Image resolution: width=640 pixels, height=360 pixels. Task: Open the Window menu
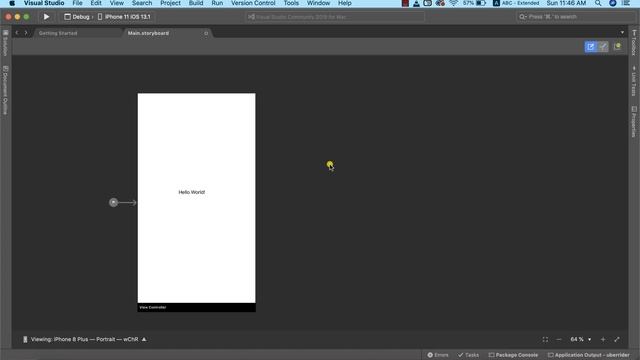click(318, 3)
